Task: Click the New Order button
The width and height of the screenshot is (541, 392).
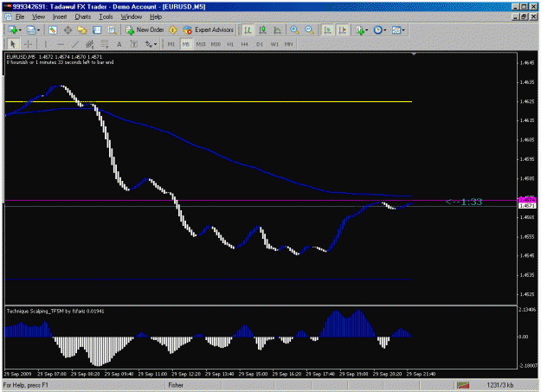Action: 145,30
